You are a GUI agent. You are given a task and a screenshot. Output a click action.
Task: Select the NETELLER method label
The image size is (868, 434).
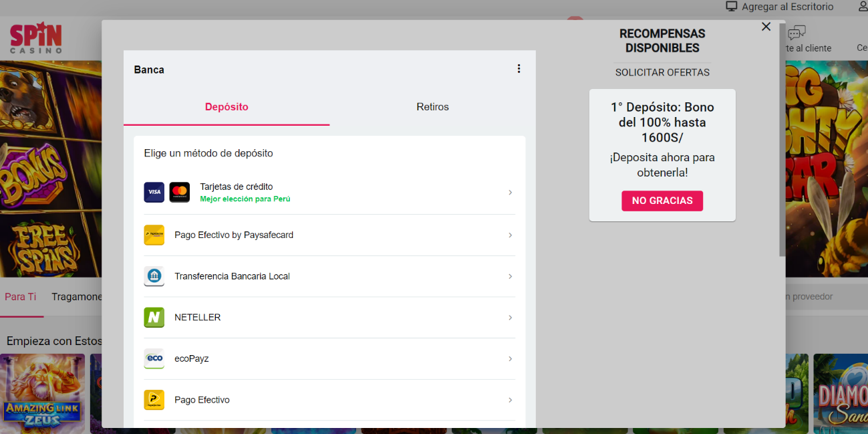pos(197,318)
